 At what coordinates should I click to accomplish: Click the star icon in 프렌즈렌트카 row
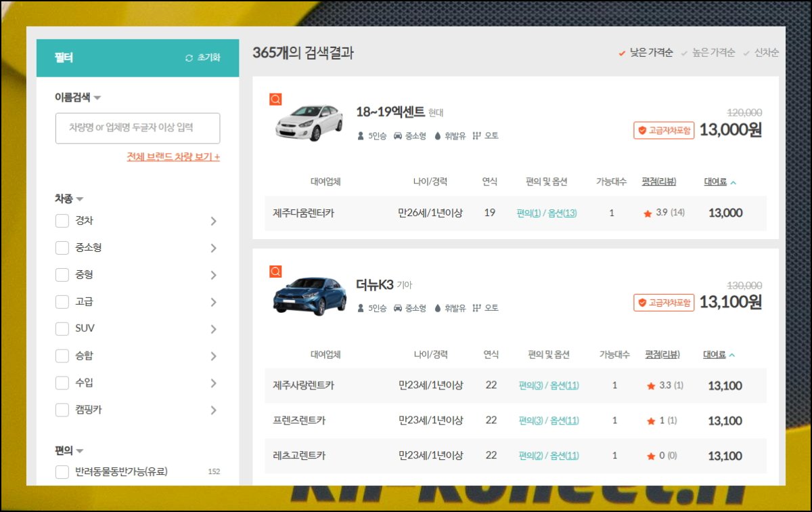point(651,421)
